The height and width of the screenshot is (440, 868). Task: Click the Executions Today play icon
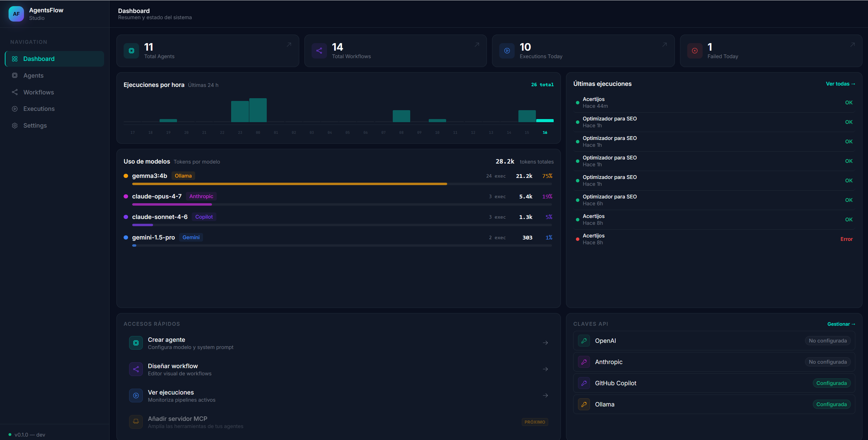coord(507,51)
